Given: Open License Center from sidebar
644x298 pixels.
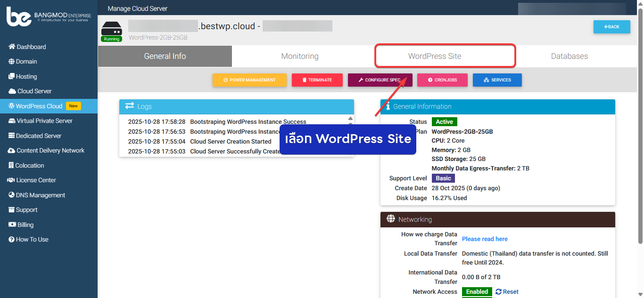Looking at the screenshot, I should click(36, 180).
